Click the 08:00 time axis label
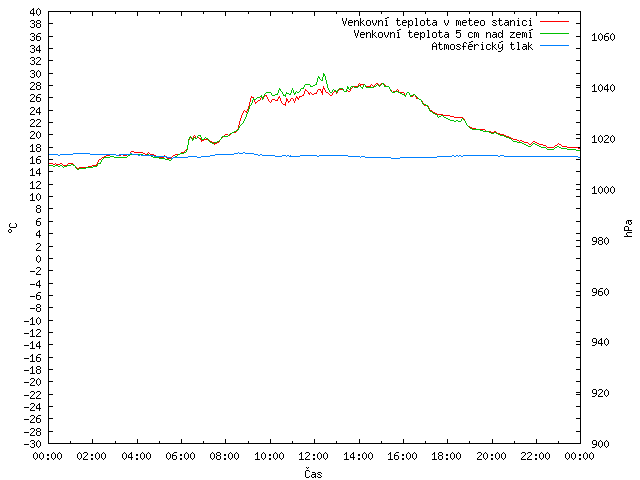Viewport: 640px width, 480px height. pos(224,456)
